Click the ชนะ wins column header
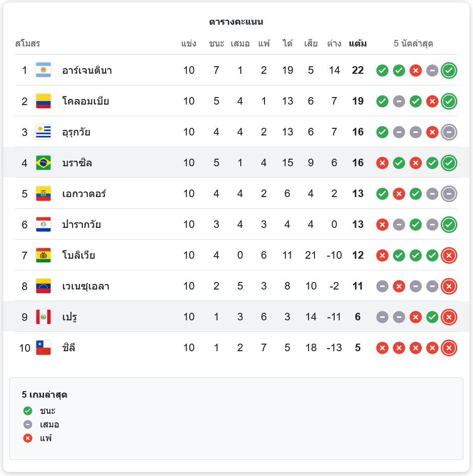The width and height of the screenshot is (473, 476). 217,43
